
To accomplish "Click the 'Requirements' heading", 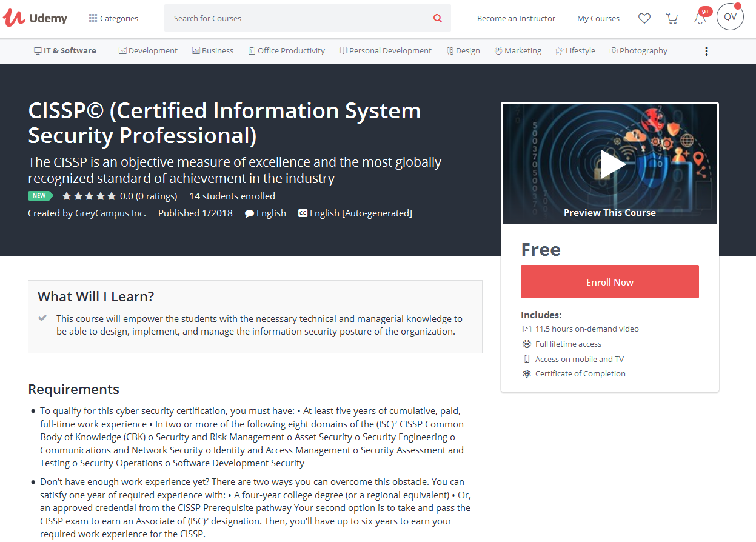I will point(74,389).
